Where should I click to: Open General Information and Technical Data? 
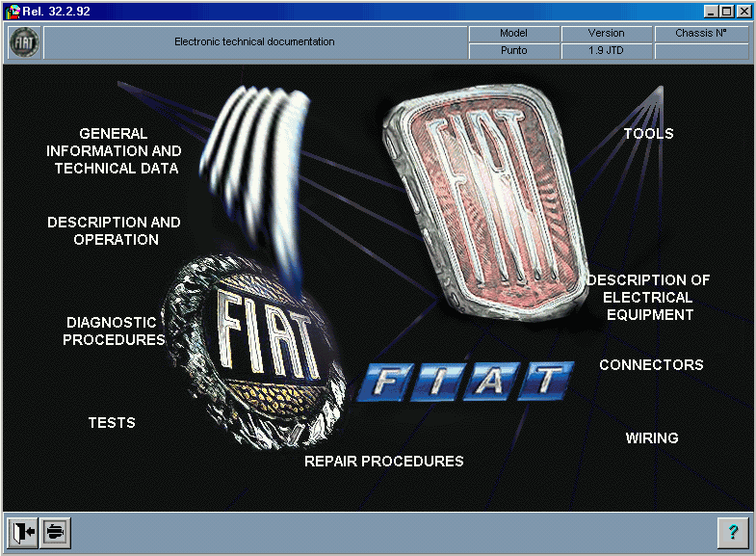[114, 151]
